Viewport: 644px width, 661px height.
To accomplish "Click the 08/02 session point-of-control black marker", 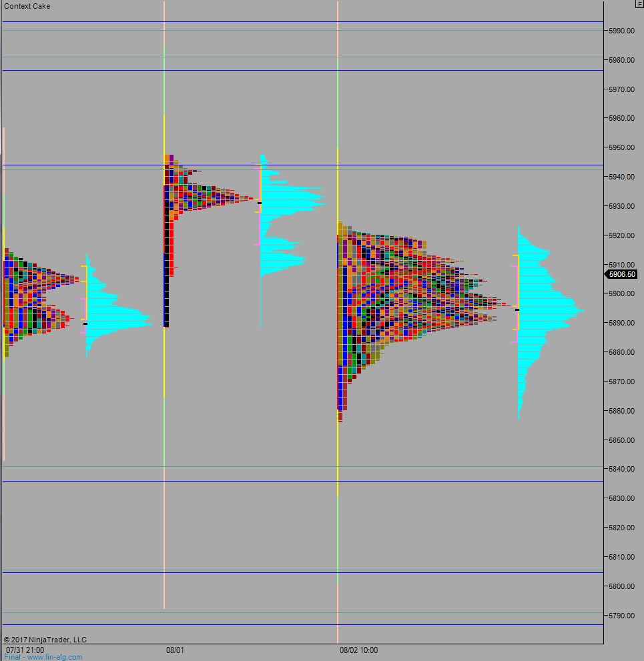I will [517, 310].
